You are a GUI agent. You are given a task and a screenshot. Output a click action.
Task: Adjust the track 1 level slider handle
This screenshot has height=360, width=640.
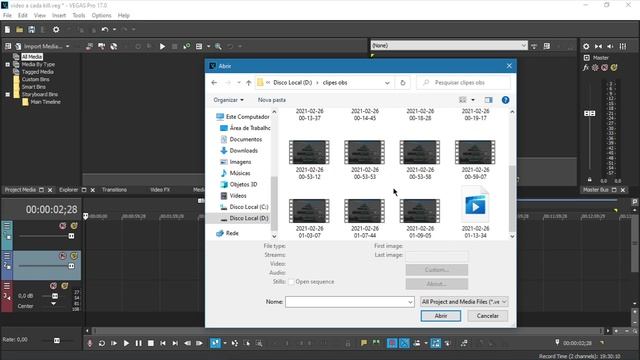(x=71, y=236)
